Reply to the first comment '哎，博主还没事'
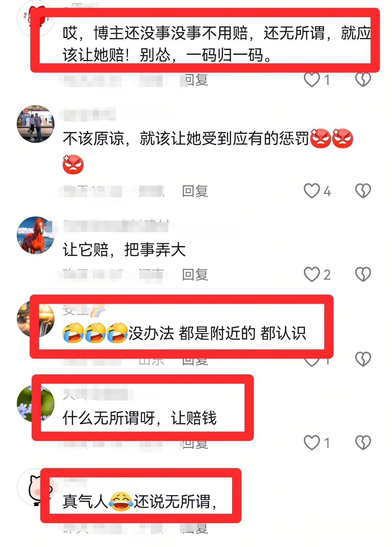Viewport: 392px width, 547px height. click(x=196, y=79)
